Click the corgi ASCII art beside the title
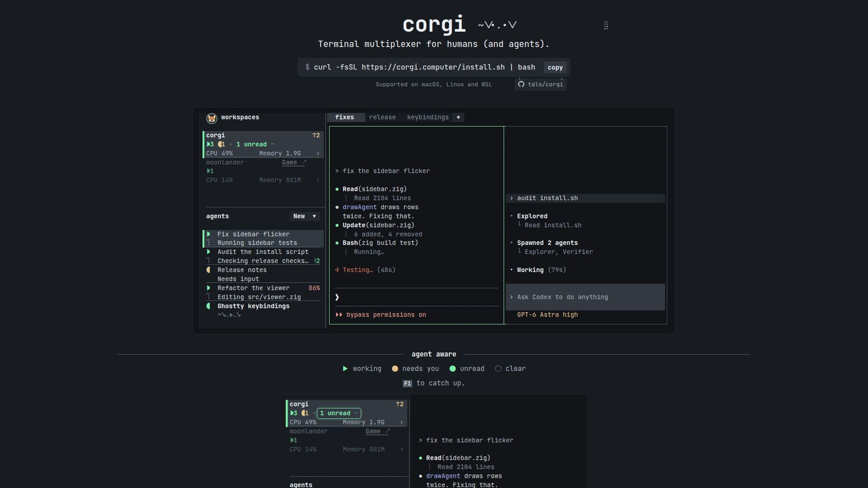Image resolution: width=868 pixels, height=488 pixels. [497, 25]
